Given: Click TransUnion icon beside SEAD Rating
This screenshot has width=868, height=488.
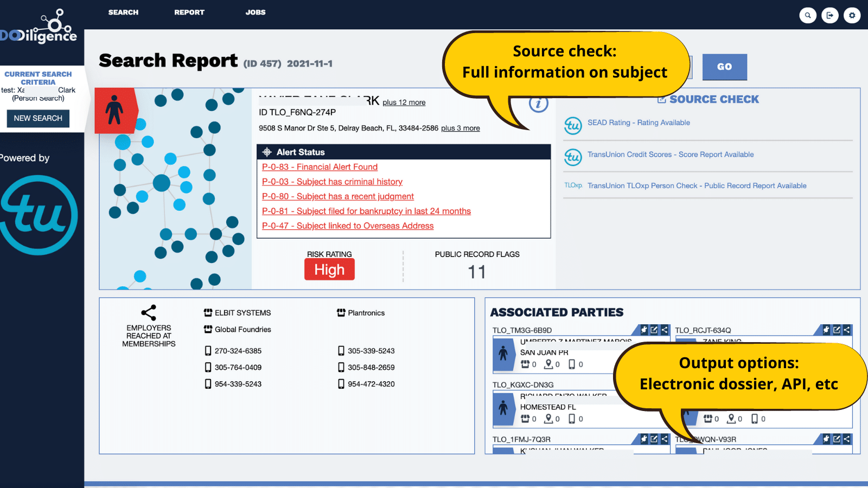Looking at the screenshot, I should 573,125.
